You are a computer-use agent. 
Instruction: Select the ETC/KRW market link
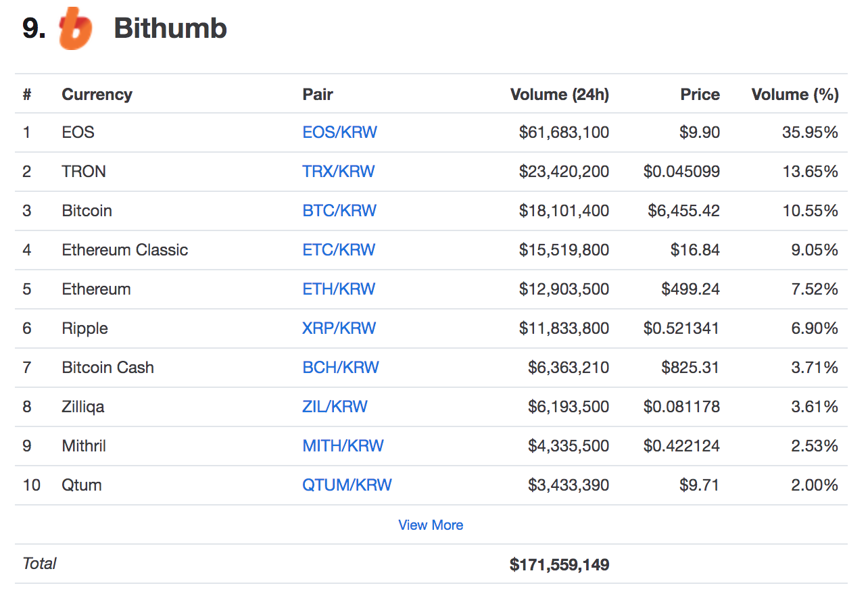point(339,250)
